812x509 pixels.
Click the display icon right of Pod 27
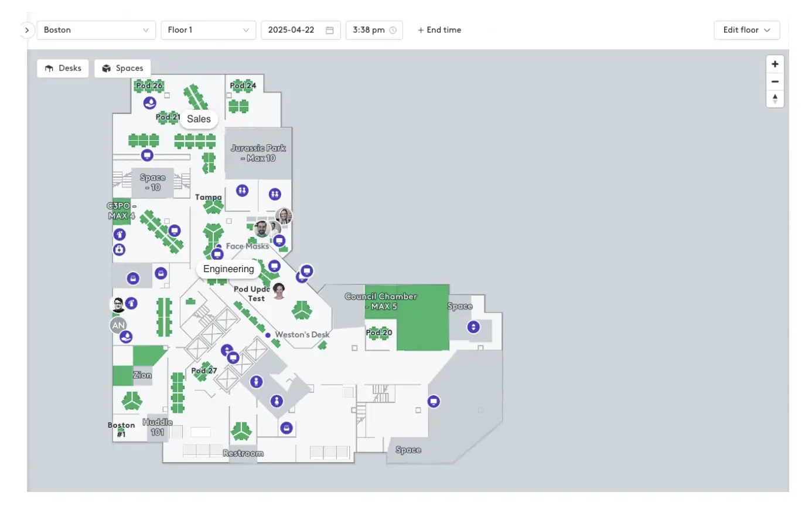coord(233,358)
